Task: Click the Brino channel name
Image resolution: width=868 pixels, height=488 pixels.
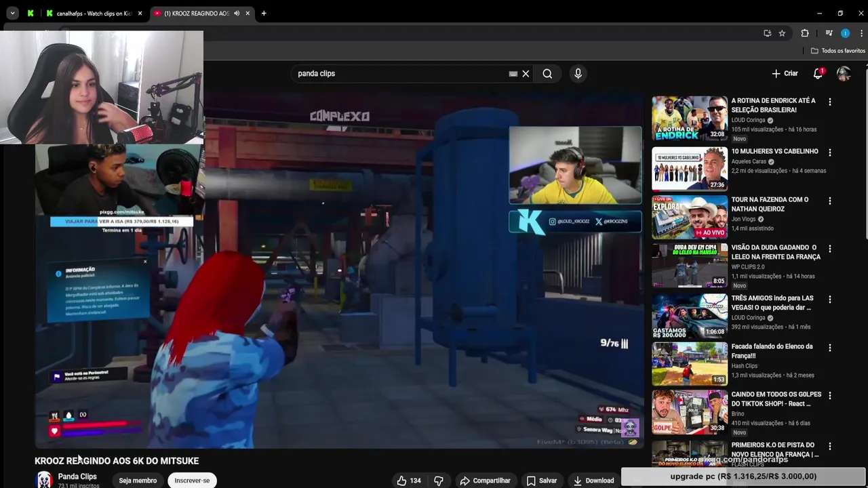Action: click(738, 413)
